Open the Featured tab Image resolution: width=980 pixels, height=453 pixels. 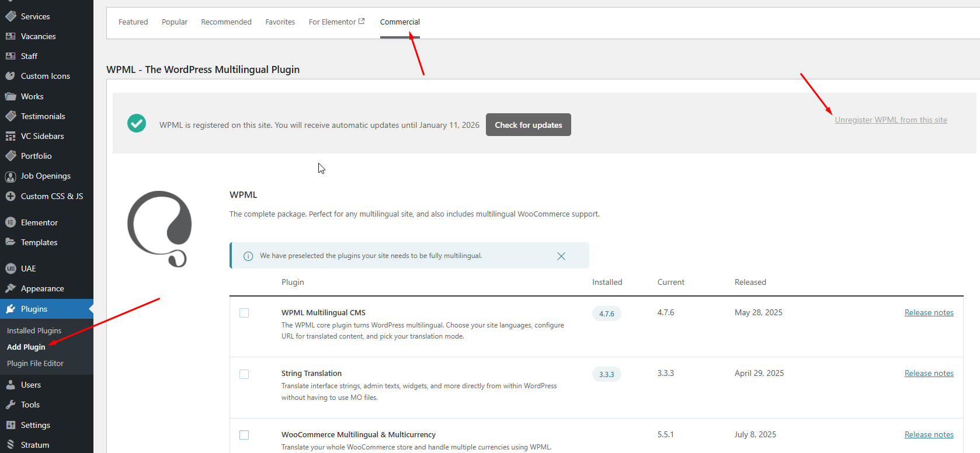[x=133, y=22]
